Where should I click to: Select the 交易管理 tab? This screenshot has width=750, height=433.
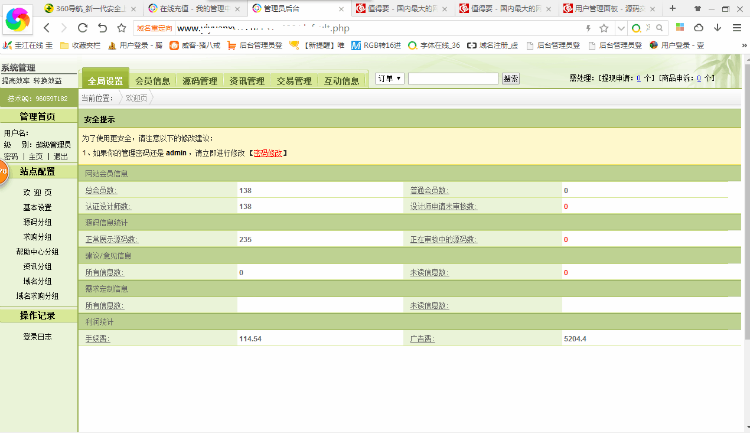[294, 81]
